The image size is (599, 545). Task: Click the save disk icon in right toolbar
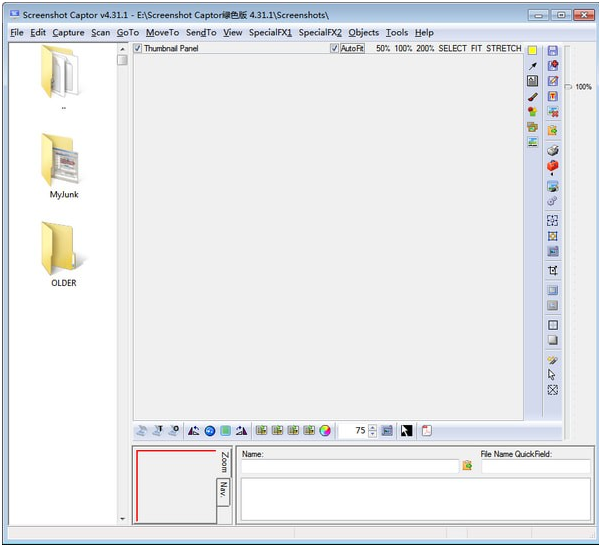tap(552, 50)
